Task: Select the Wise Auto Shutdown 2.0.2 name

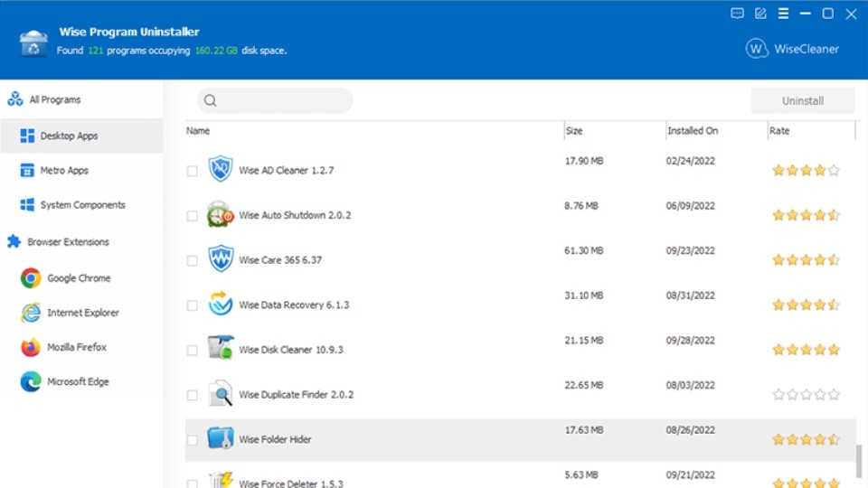Action: (295, 215)
